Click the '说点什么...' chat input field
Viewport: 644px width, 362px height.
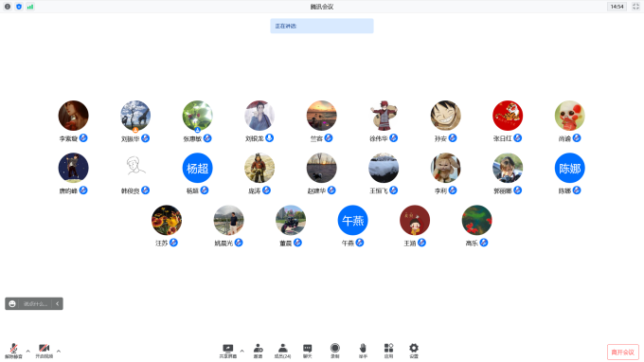pyautogui.click(x=35, y=303)
